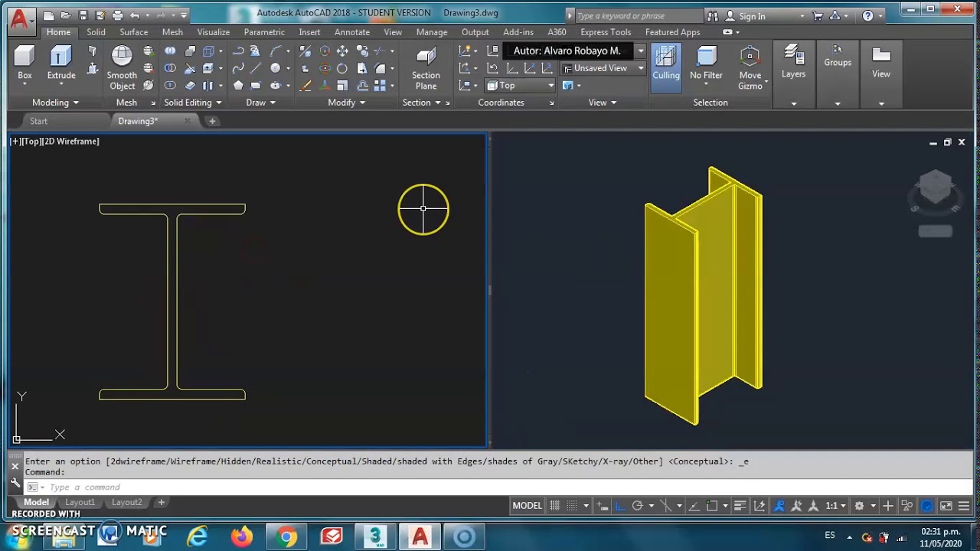The height and width of the screenshot is (551, 980).
Task: Switch to the Start file tab
Action: click(38, 121)
